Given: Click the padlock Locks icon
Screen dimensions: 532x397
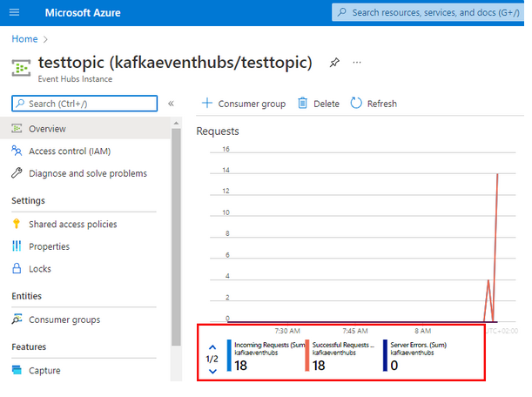Looking at the screenshot, I should coord(17,268).
